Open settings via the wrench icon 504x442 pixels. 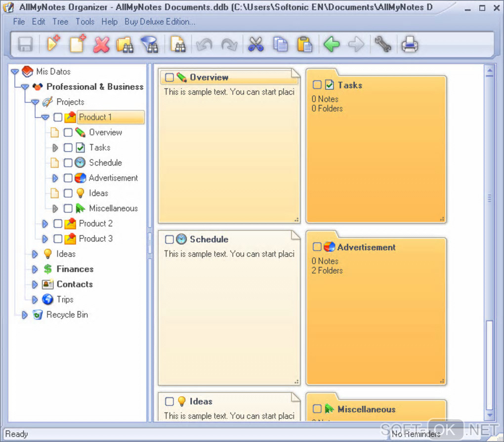click(x=383, y=44)
